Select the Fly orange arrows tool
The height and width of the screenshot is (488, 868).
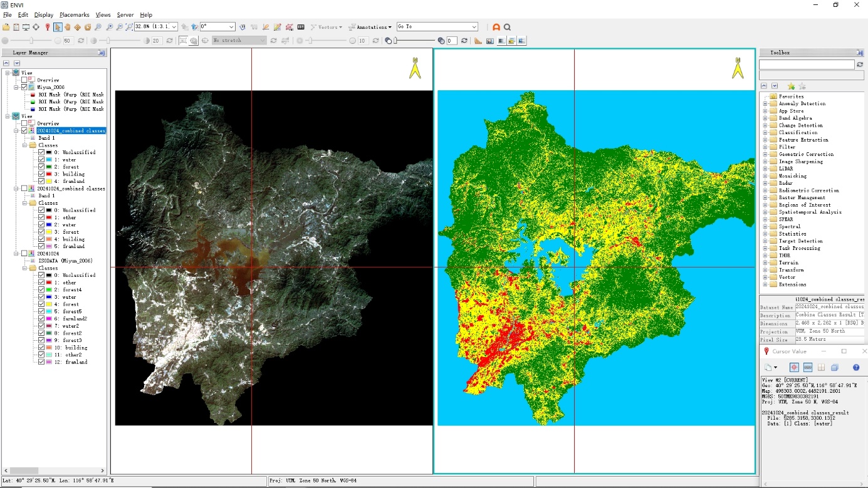click(77, 27)
